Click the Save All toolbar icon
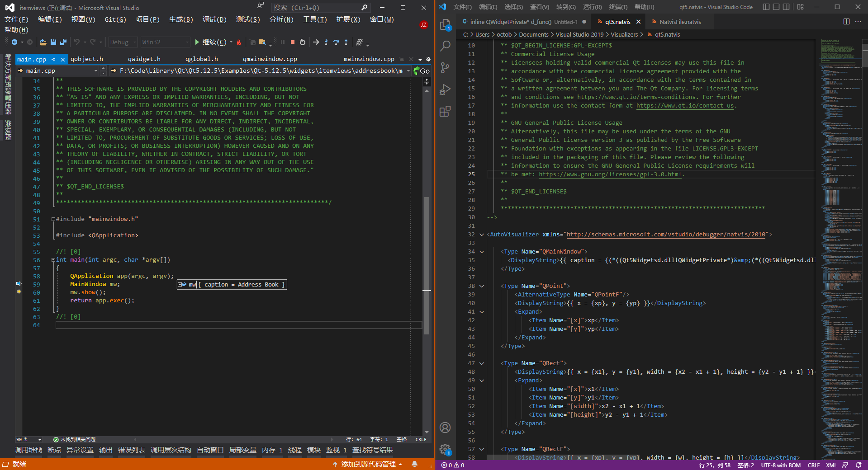 (x=63, y=42)
